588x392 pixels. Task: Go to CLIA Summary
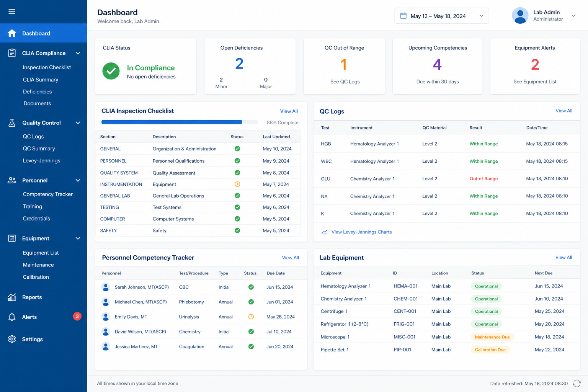tap(41, 80)
